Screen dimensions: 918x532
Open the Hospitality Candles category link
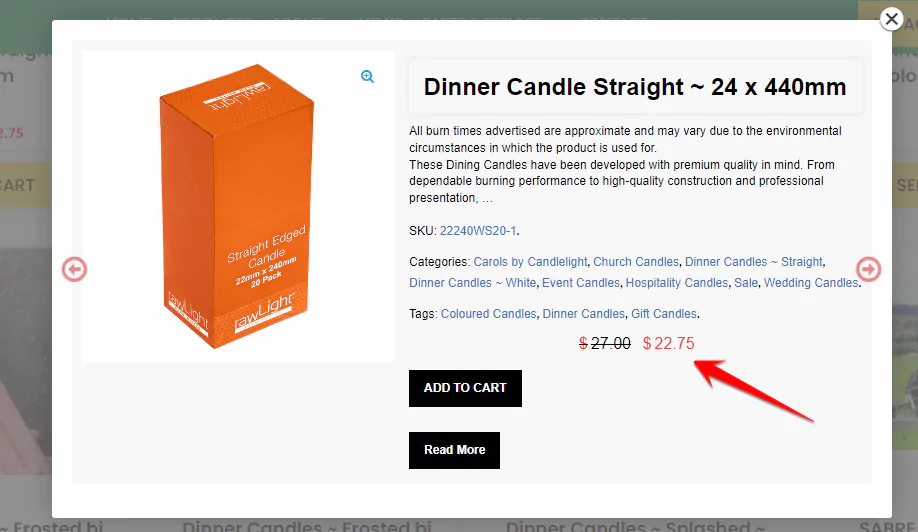[x=677, y=283]
